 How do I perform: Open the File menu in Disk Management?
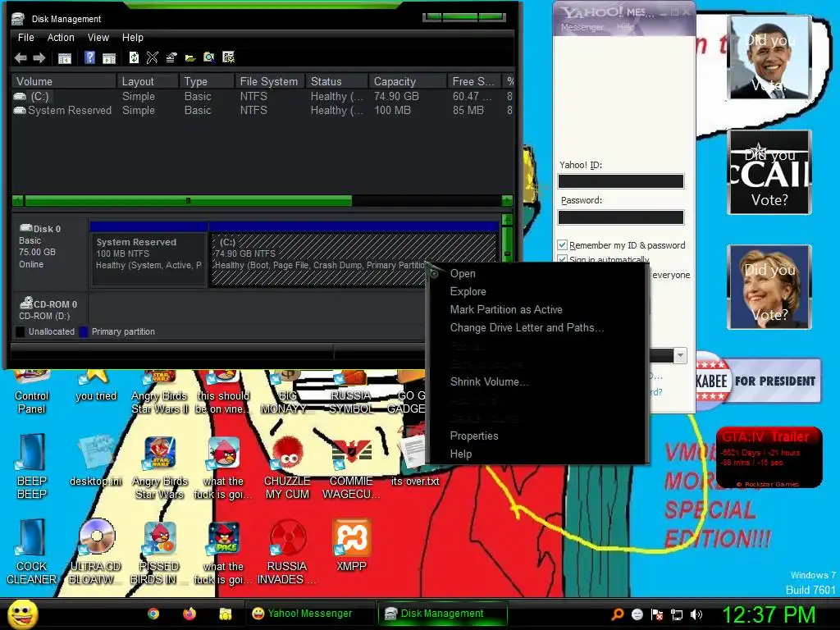tap(25, 38)
